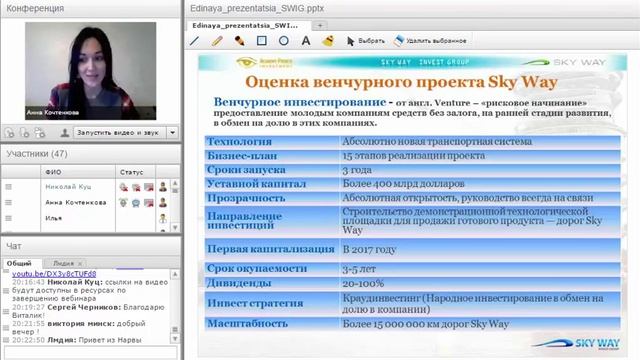Screen dimensions: 640x360
Task: Click the Участники (47) panel header
Action: click(x=91, y=154)
